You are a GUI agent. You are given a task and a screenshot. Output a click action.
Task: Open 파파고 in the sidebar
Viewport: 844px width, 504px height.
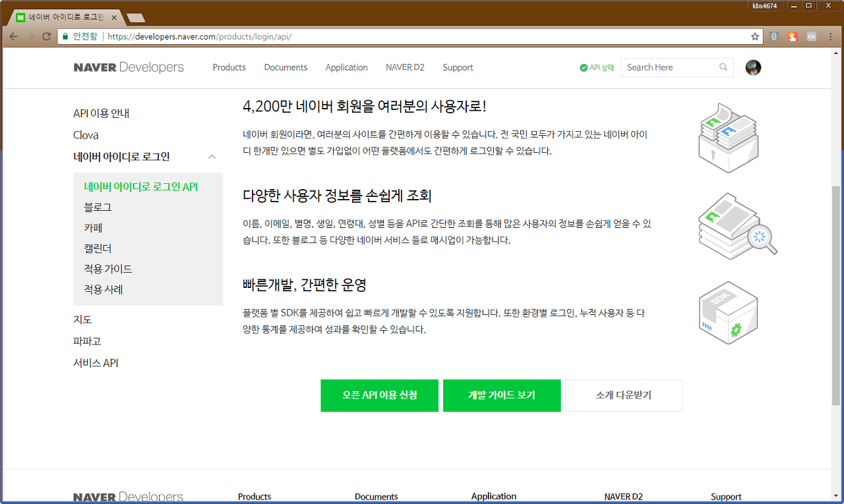[87, 341]
